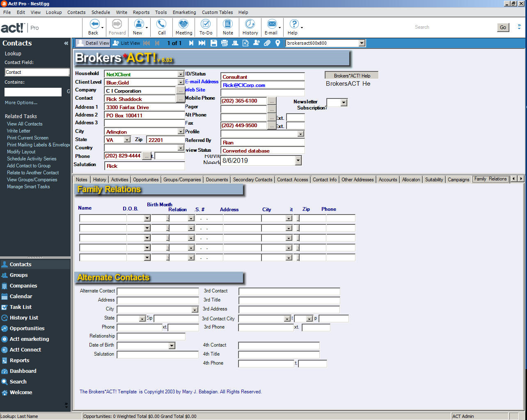
Task: Click Schedule Activity Series link
Action: point(32,159)
